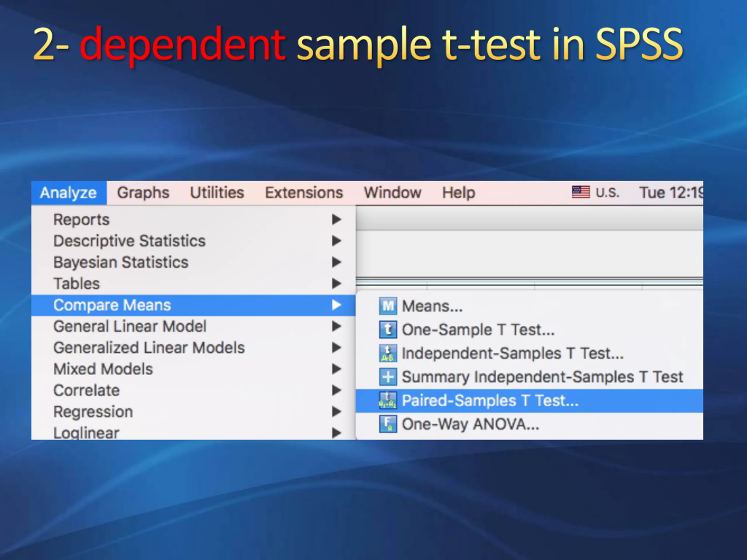This screenshot has width=747, height=560.
Task: Click the One-Way ANOVA icon
Action: click(x=388, y=424)
